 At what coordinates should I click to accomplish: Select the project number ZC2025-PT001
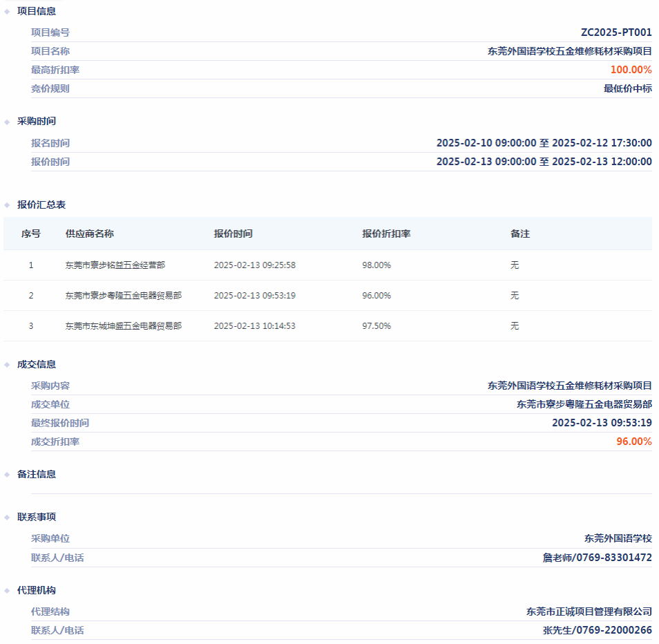tap(616, 32)
